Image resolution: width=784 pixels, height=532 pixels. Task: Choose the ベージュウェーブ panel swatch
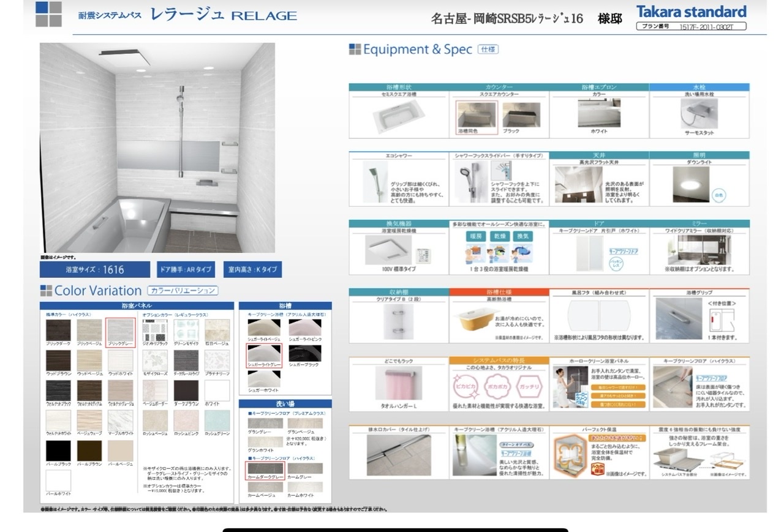(89, 421)
